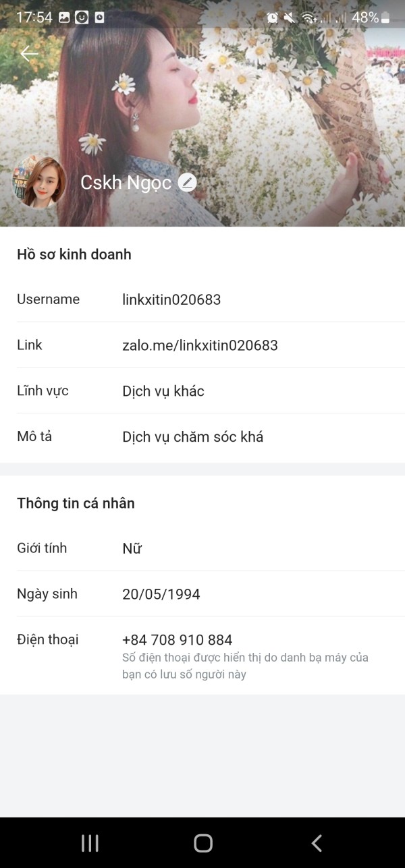Tap the Wi-Fi icon in status bar
This screenshot has height=868, width=405.
pyautogui.click(x=308, y=18)
